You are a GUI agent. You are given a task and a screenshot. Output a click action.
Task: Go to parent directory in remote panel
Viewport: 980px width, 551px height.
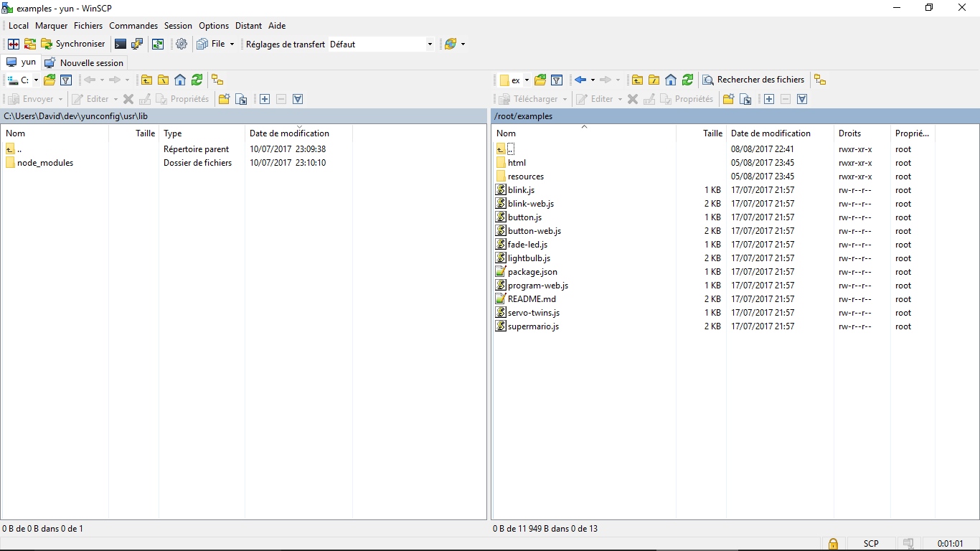[637, 80]
